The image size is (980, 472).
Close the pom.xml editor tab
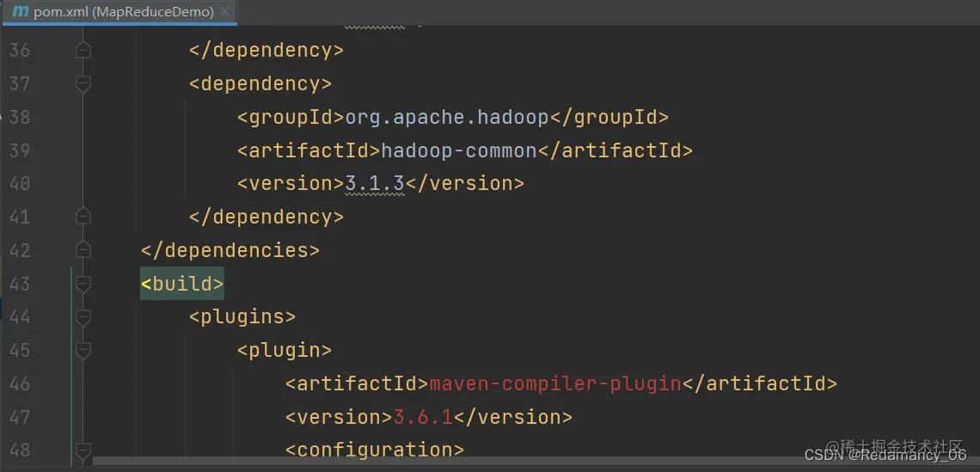(x=225, y=12)
